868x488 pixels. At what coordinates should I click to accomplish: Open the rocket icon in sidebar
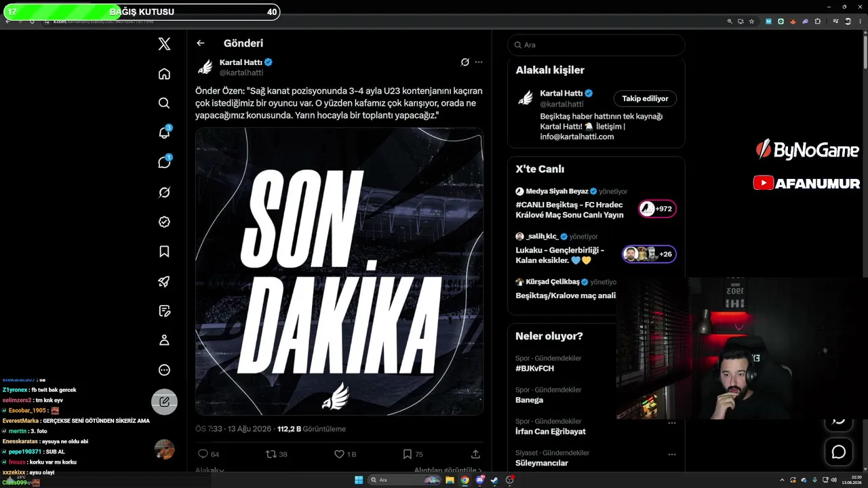click(x=164, y=281)
